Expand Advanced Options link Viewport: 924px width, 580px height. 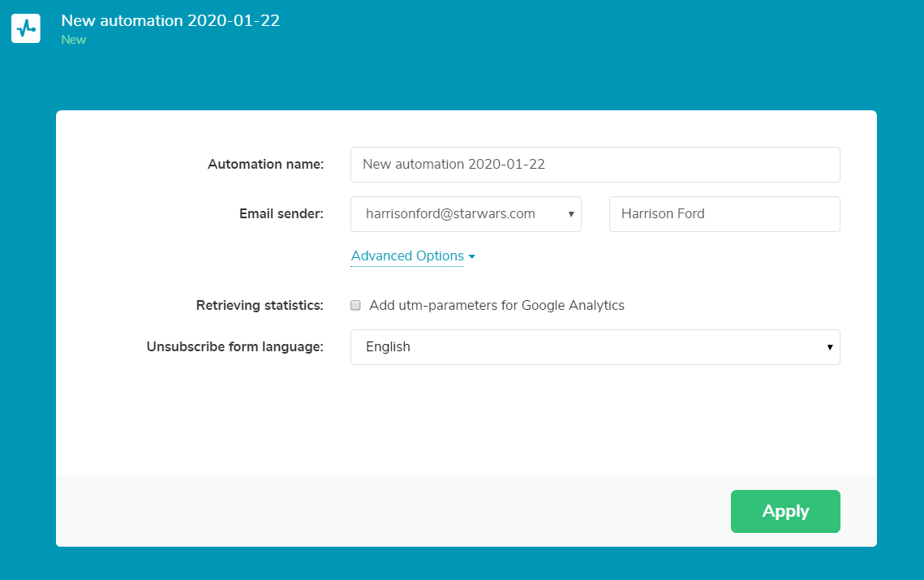[x=407, y=256]
